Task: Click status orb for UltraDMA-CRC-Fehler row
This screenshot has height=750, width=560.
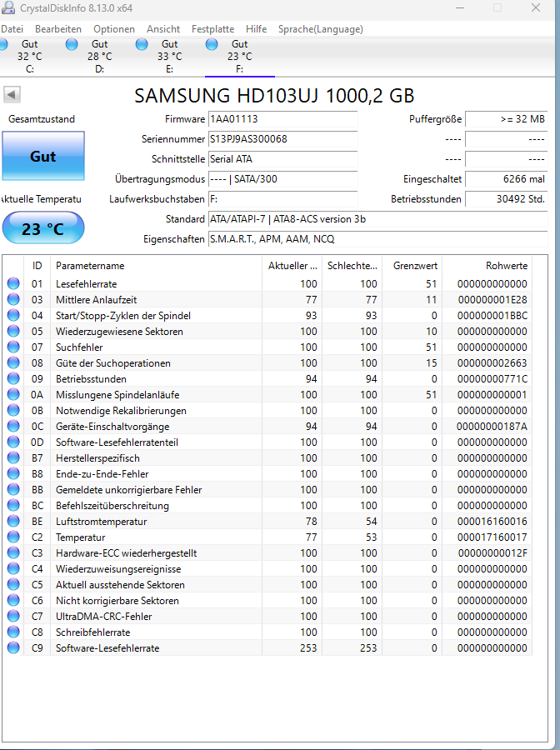Action: click(13, 616)
